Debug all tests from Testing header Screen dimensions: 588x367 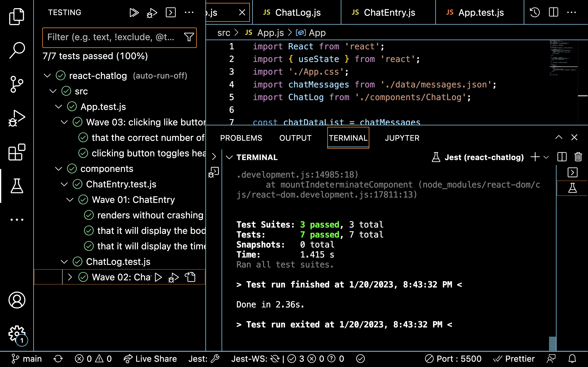pos(152,13)
